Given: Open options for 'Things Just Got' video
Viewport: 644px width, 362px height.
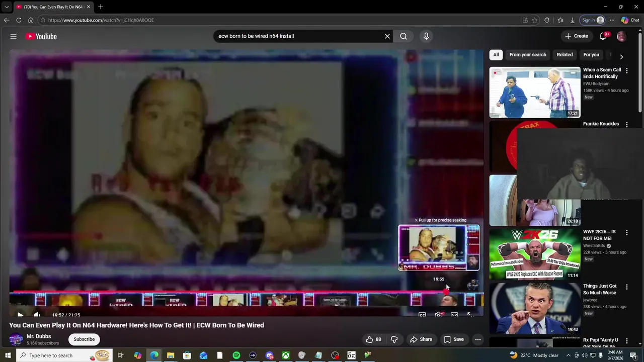Looking at the screenshot, I should pyautogui.click(x=627, y=287).
